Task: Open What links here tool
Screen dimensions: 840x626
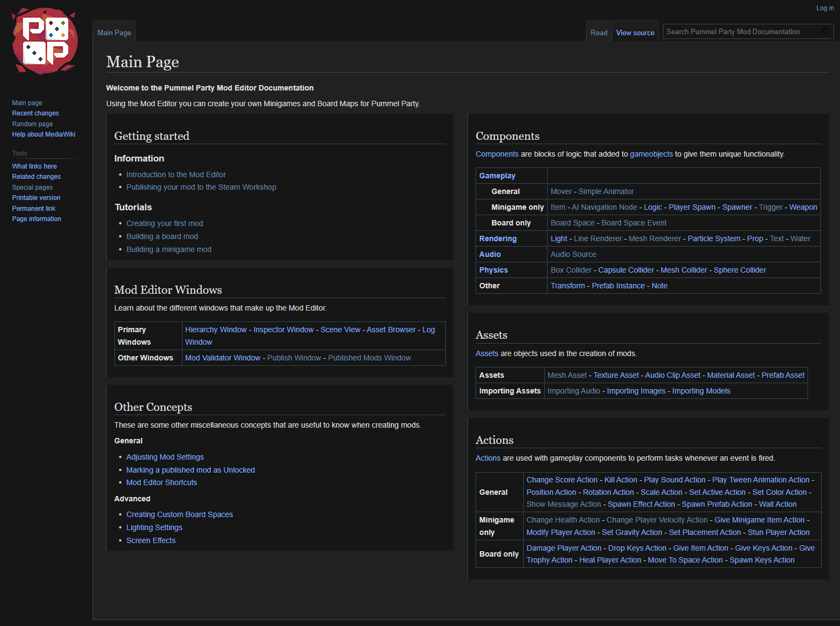Action: tap(35, 166)
